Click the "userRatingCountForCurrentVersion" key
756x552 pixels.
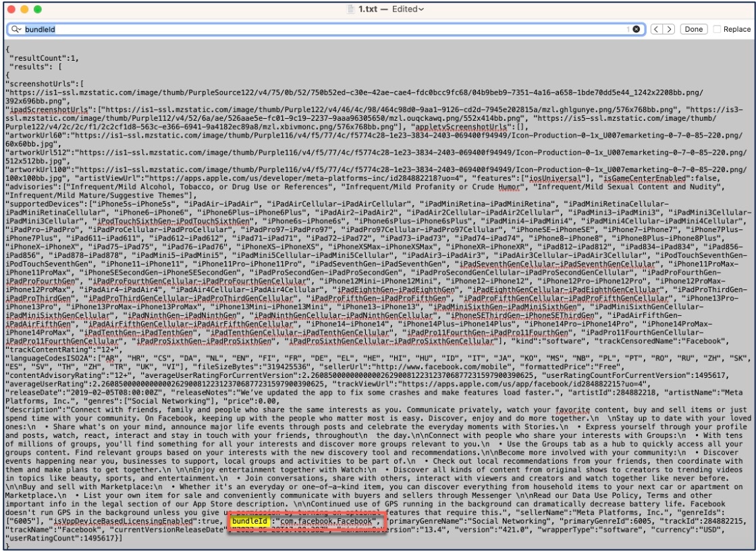coord(615,376)
